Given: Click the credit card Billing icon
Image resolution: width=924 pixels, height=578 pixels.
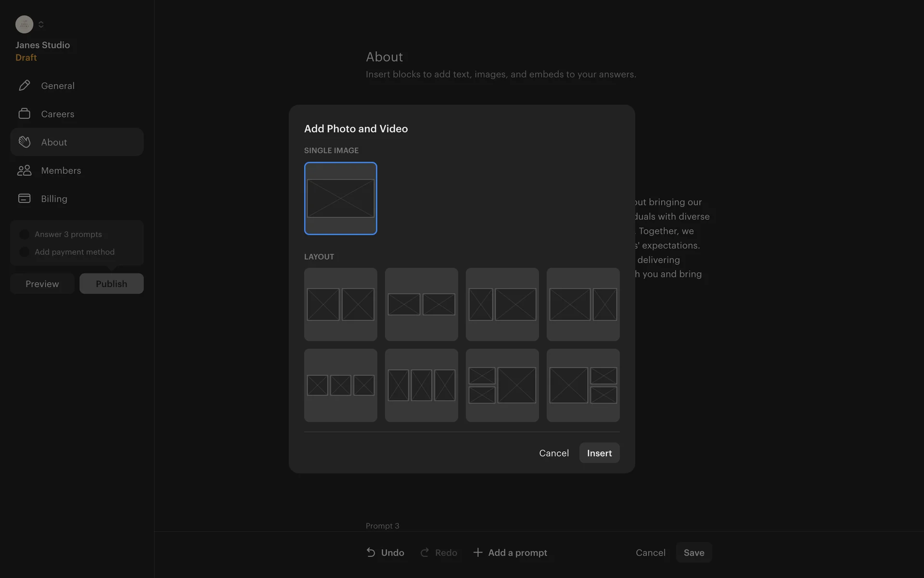Looking at the screenshot, I should click(24, 198).
